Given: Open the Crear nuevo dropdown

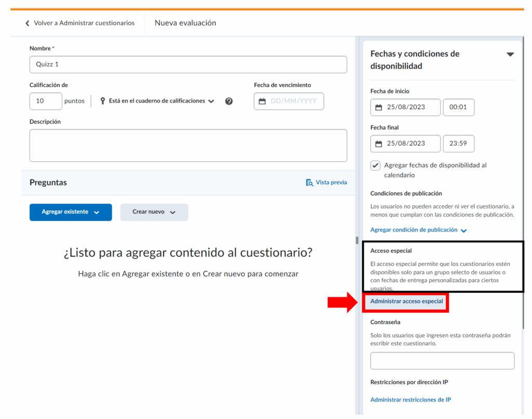Looking at the screenshot, I should (x=154, y=212).
